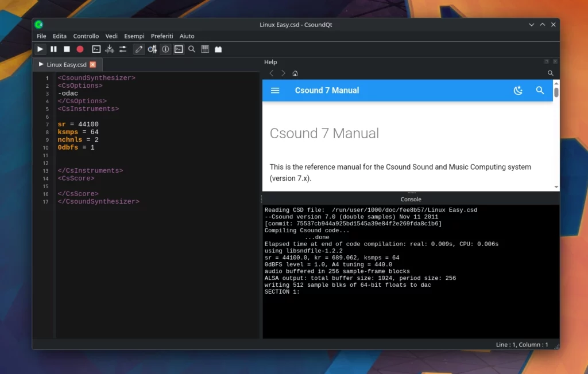Float the Help panel
588x374 pixels.
[547, 61]
